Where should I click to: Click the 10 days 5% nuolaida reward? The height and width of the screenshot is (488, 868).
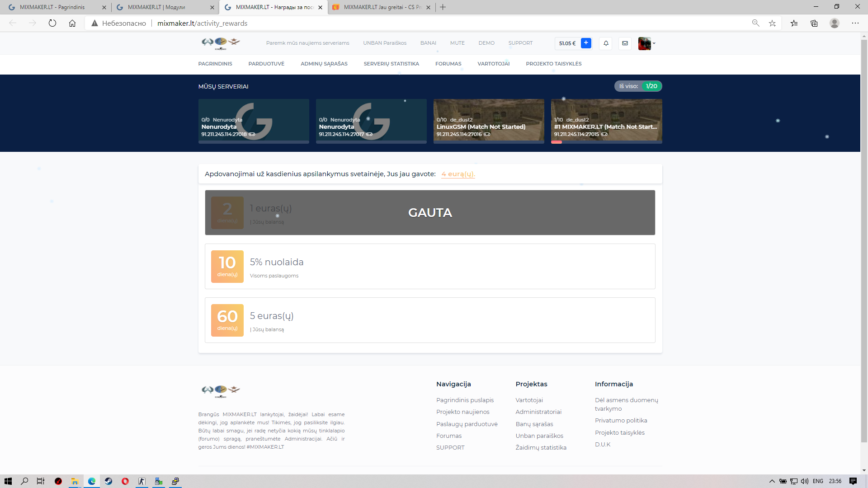[x=430, y=267]
